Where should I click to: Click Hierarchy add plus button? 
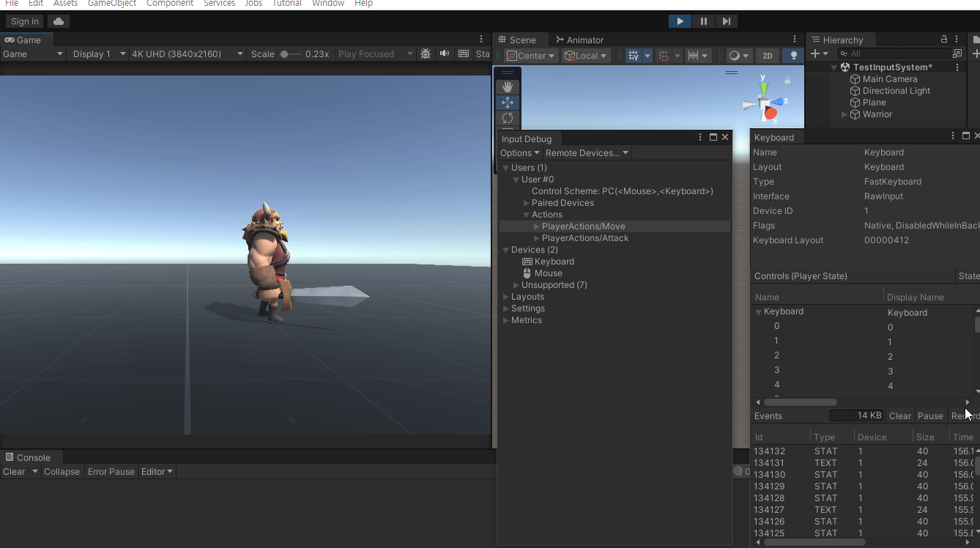819,53
